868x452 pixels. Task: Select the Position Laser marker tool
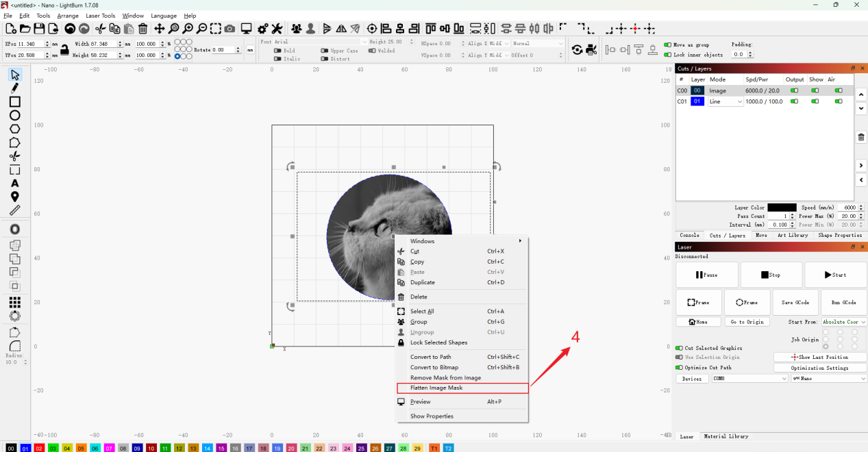tap(14, 197)
